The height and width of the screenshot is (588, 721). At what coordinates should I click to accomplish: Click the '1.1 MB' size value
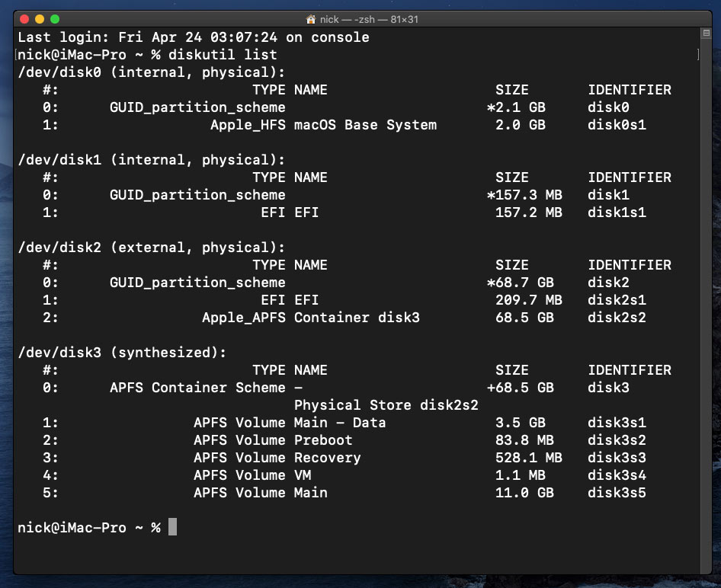point(520,475)
